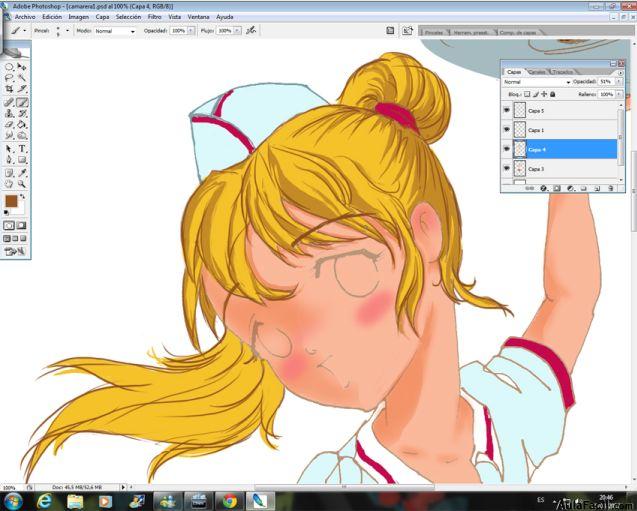This screenshot has width=637, height=511.
Task: Select the Type tool
Action: point(22,149)
